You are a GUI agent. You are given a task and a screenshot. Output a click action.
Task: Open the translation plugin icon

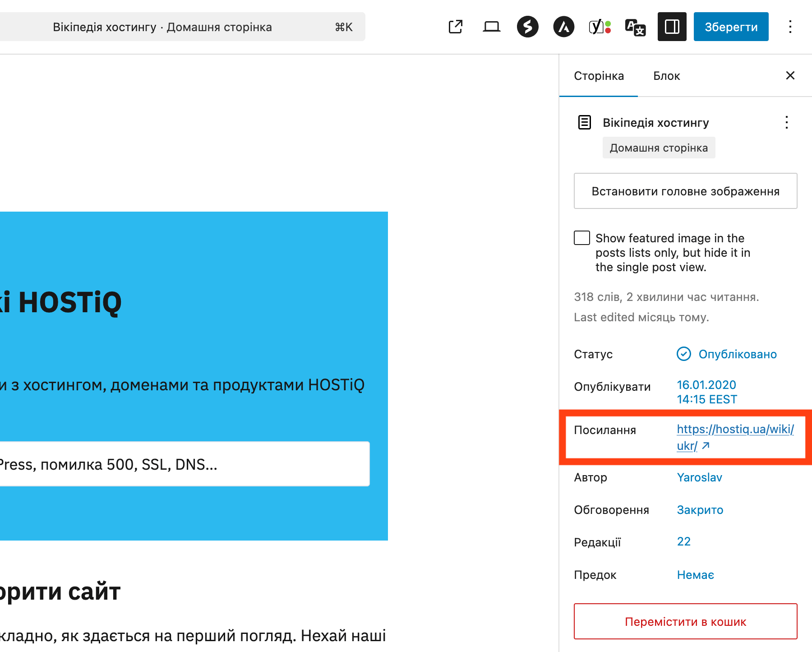636,27
